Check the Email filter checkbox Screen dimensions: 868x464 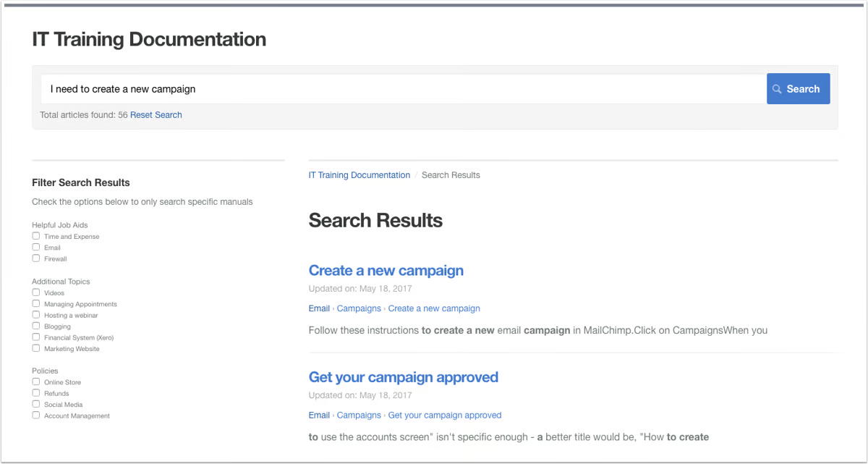click(x=36, y=247)
